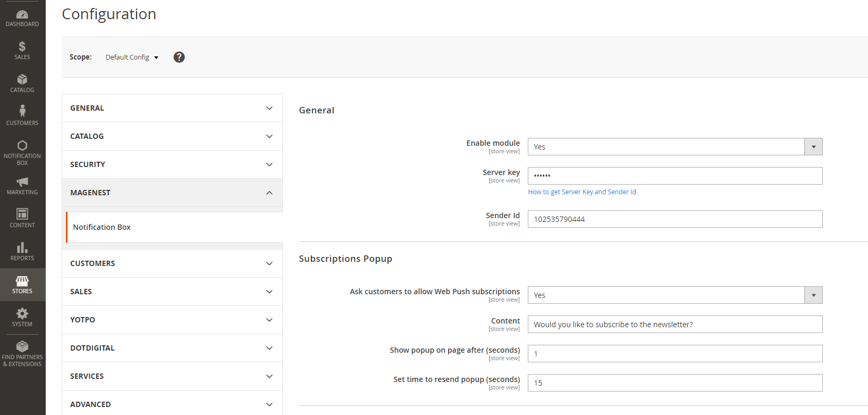Click Show popup after seconds field

[675, 354]
